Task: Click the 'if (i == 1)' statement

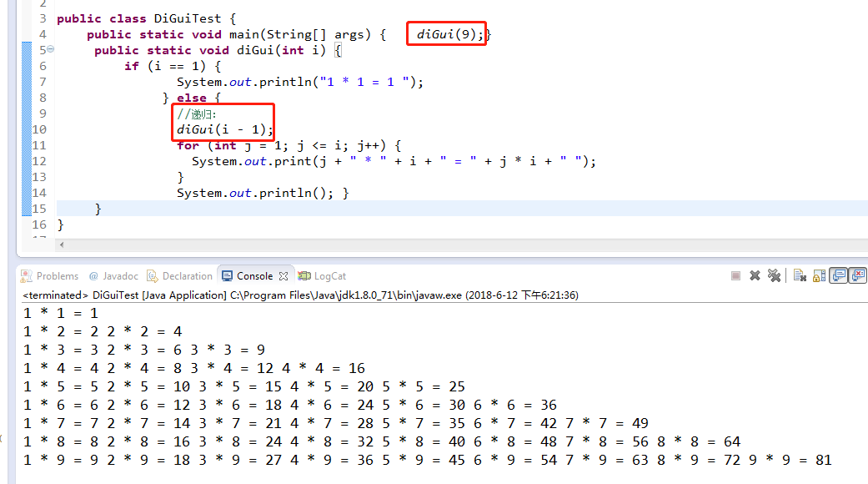Action: point(172,67)
